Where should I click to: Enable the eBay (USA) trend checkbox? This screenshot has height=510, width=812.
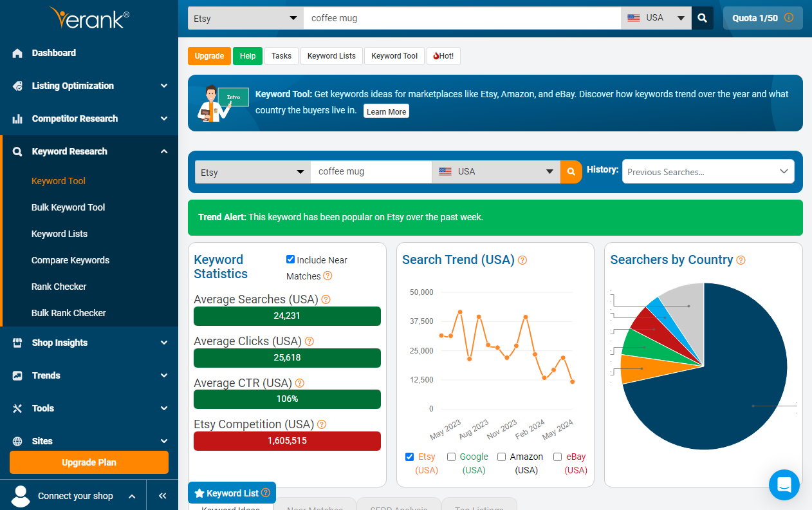pos(558,457)
